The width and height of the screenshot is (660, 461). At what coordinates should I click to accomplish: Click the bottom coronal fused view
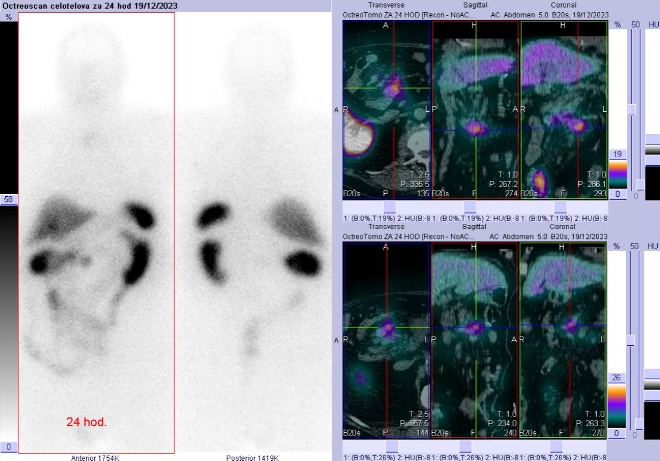point(563,340)
